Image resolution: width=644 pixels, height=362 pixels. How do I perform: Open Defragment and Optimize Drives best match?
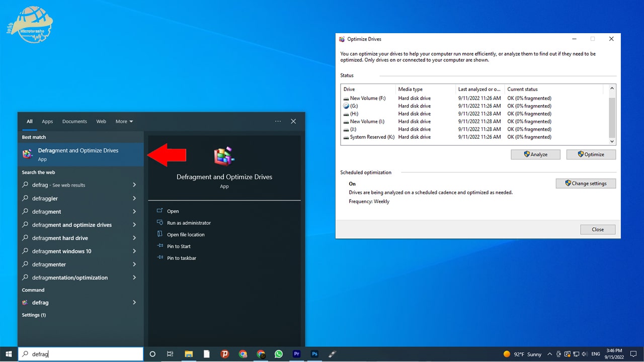pyautogui.click(x=80, y=154)
